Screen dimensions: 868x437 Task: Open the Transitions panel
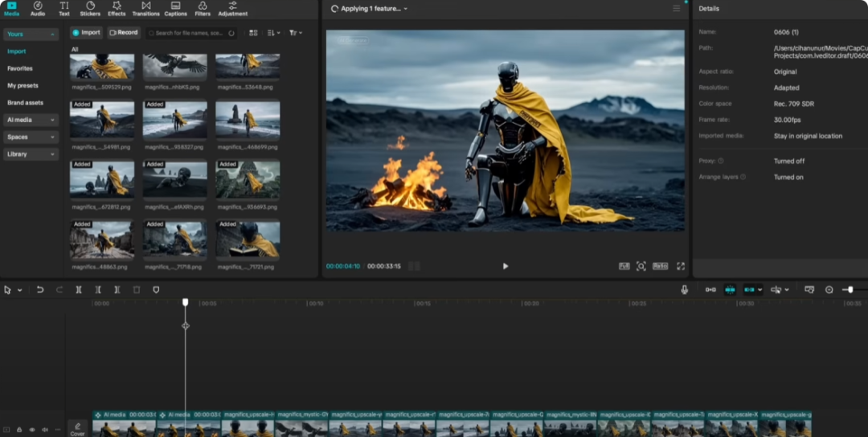145,9
